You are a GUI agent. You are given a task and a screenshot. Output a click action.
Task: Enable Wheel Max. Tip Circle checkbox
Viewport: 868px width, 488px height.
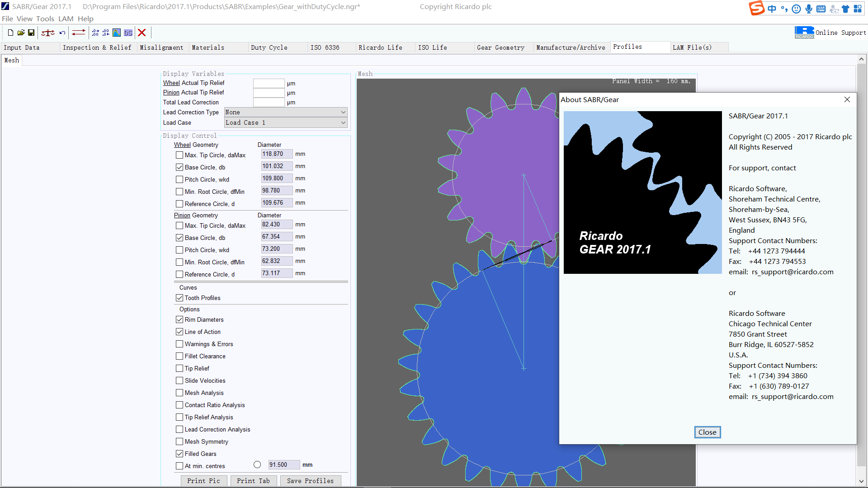pyautogui.click(x=179, y=155)
